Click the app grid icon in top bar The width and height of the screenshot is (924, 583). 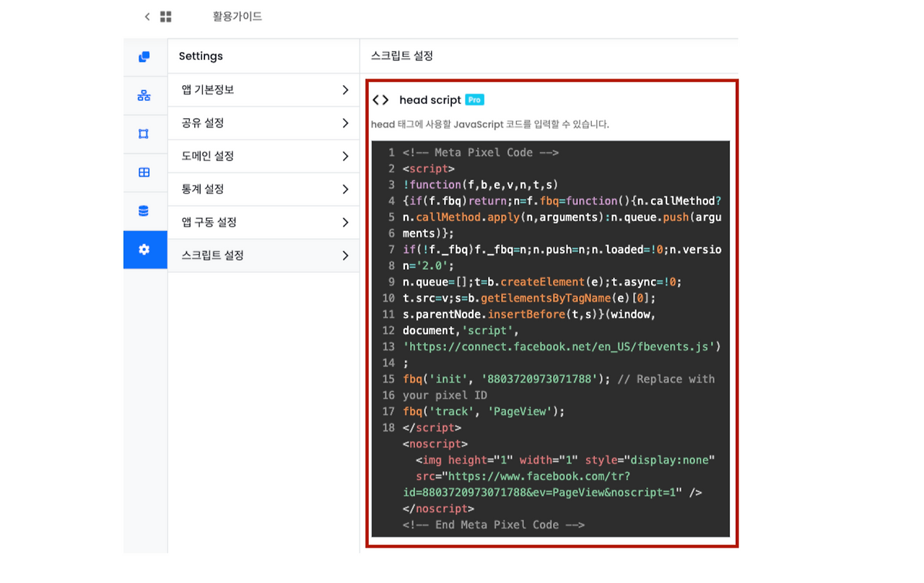point(165,16)
